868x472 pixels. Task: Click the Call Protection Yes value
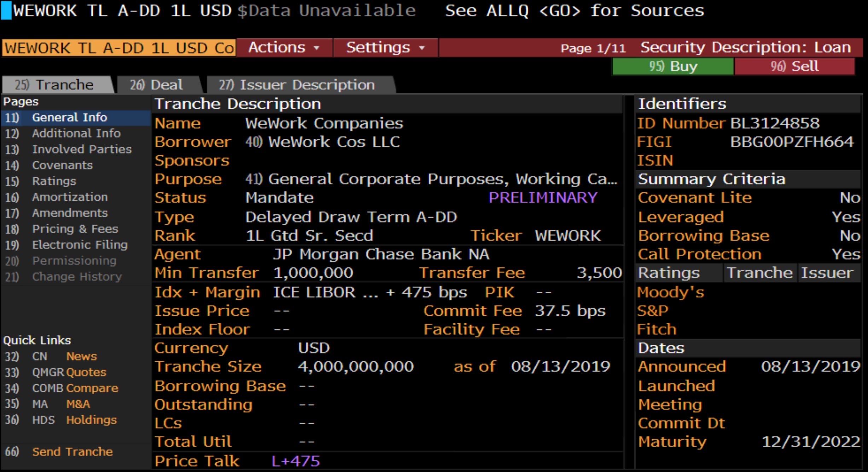pyautogui.click(x=846, y=254)
